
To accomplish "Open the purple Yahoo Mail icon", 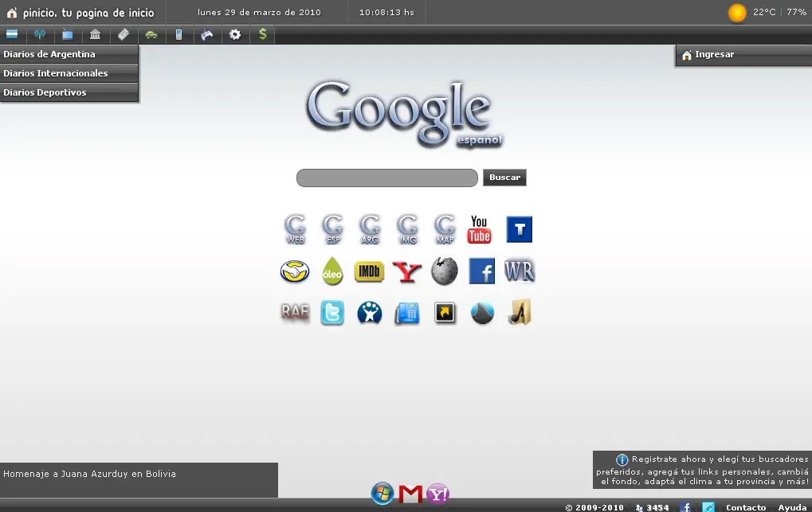I will point(438,494).
